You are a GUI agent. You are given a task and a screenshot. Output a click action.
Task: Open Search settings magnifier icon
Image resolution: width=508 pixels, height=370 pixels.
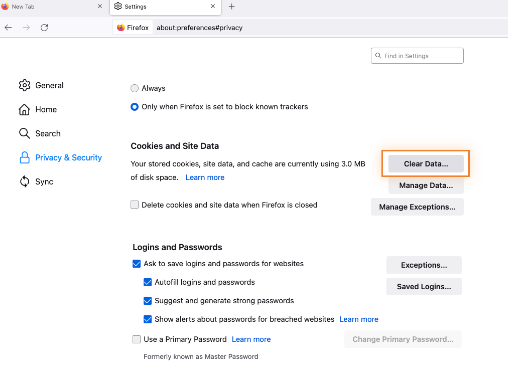tap(24, 133)
